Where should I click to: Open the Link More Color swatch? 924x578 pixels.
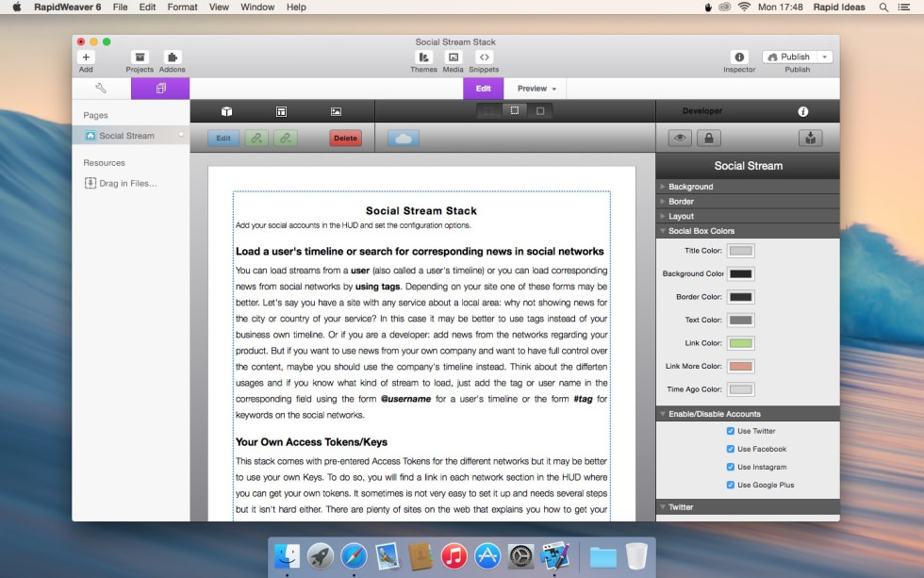pyautogui.click(x=741, y=366)
